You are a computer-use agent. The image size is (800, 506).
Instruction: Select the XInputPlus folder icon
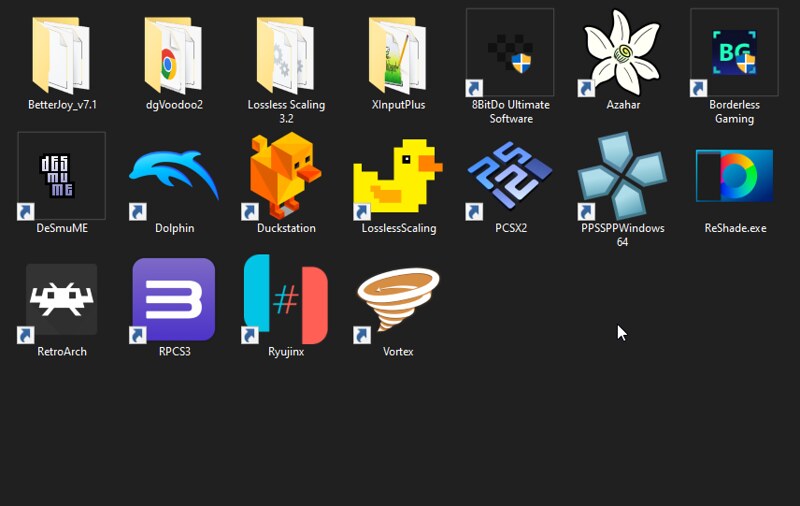398,55
